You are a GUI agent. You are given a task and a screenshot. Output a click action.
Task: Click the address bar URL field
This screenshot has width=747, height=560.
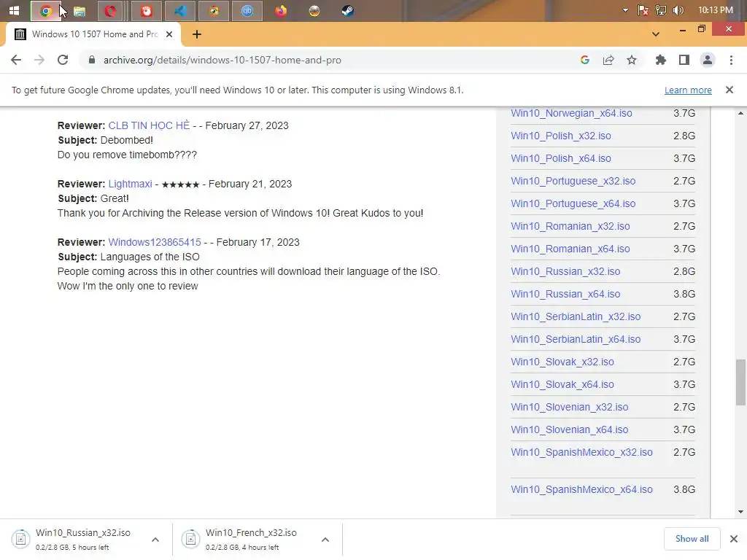[x=329, y=60]
